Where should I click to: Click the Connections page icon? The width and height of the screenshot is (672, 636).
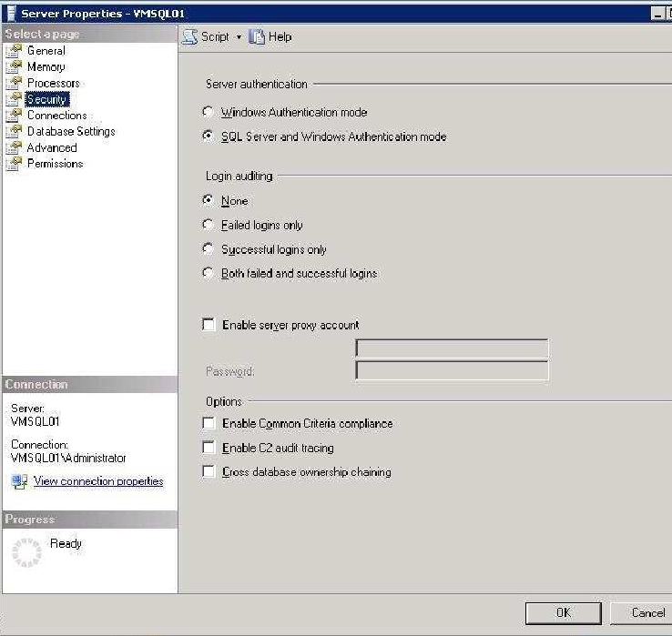tap(14, 116)
